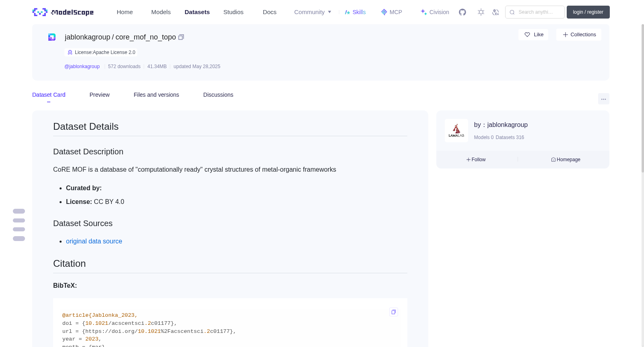This screenshot has height=347, width=644.
Task: Click the MCP diamond icon
Action: [x=384, y=12]
